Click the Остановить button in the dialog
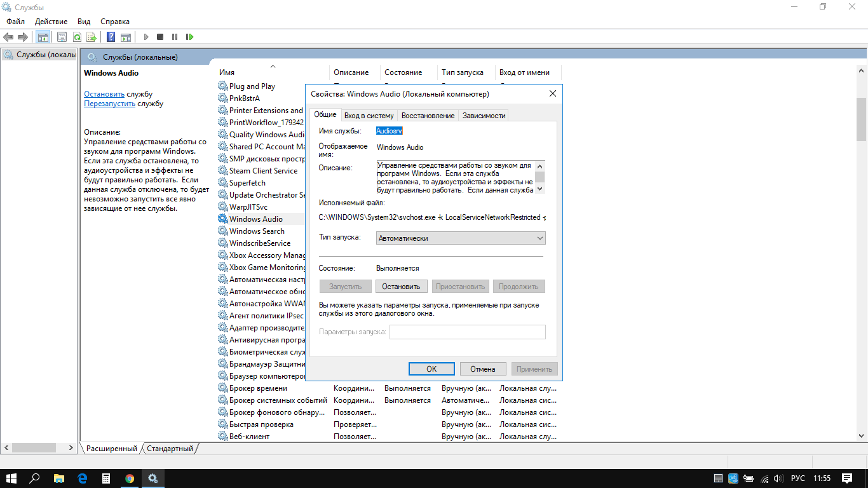 401,287
